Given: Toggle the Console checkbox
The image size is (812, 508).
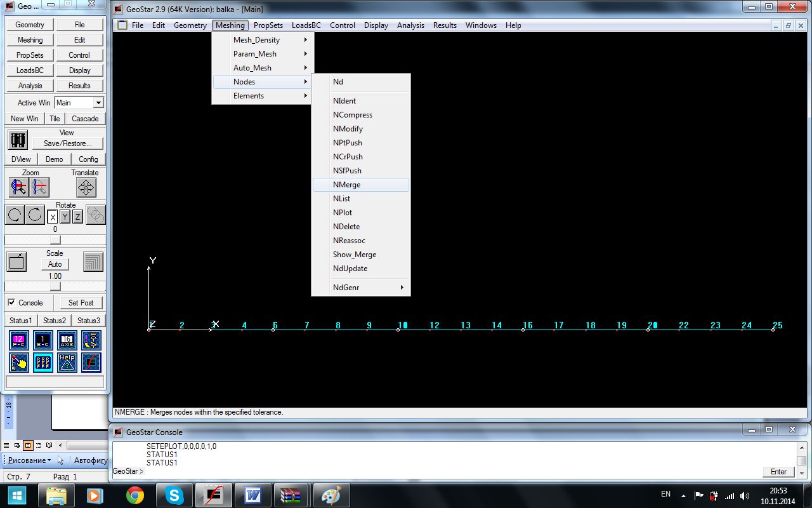Looking at the screenshot, I should (x=11, y=303).
